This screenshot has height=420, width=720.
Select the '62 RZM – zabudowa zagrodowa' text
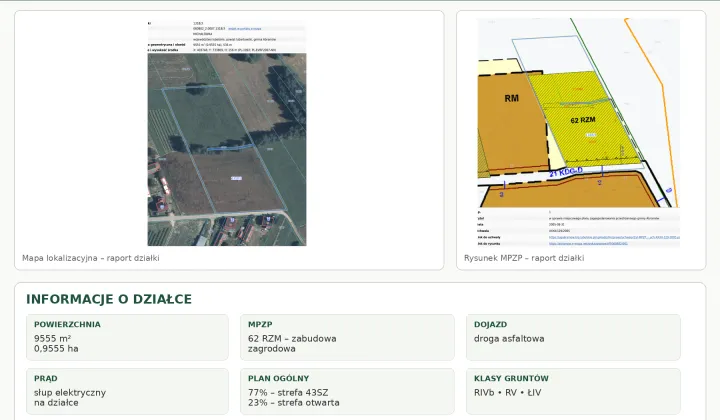[x=292, y=343]
